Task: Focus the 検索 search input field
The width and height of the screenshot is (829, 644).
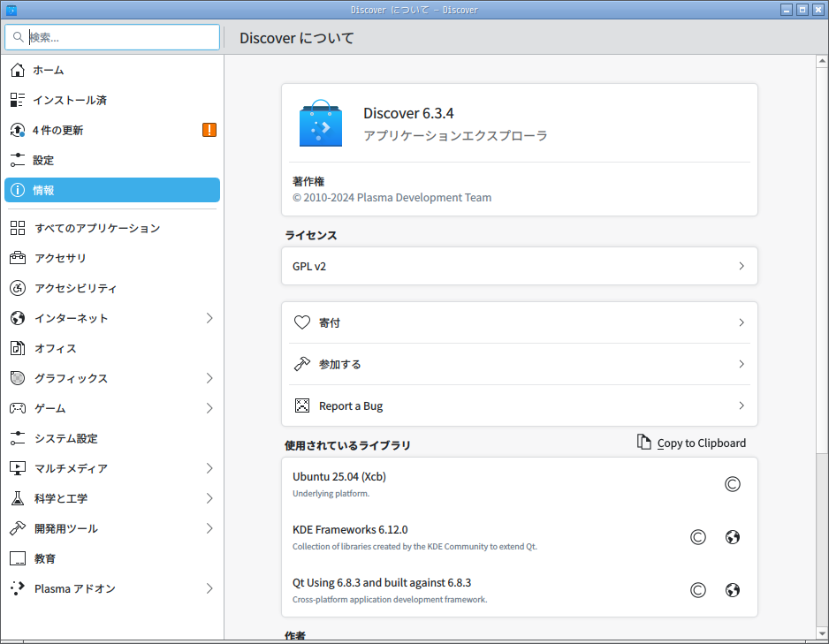Action: (112, 37)
